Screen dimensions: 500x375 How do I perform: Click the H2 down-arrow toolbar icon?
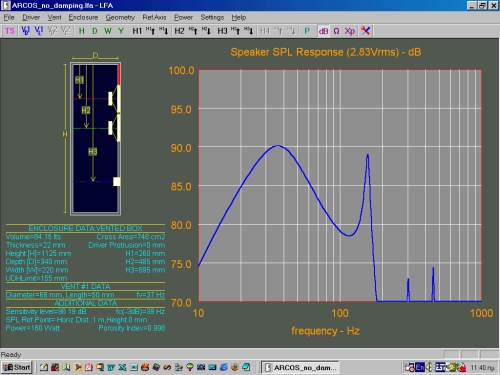click(x=206, y=31)
